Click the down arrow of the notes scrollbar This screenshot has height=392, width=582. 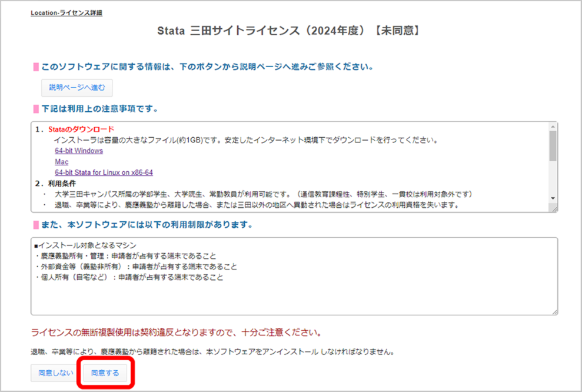tap(553, 198)
